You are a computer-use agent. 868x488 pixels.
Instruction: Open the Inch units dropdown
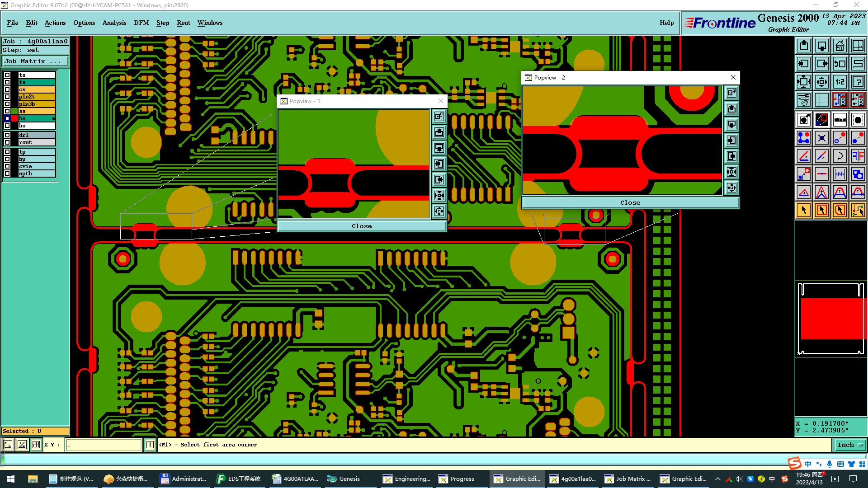850,445
